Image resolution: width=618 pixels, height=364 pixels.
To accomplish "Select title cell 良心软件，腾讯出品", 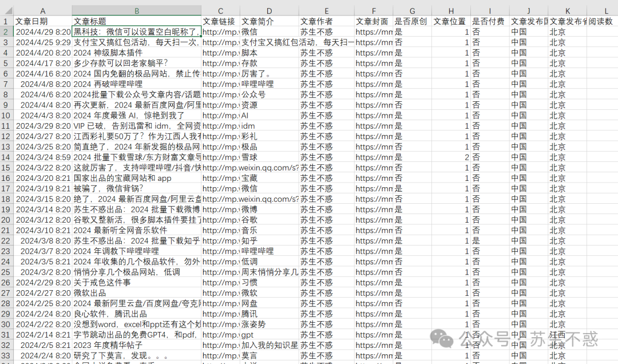I will pyautogui.click(x=137, y=314).
